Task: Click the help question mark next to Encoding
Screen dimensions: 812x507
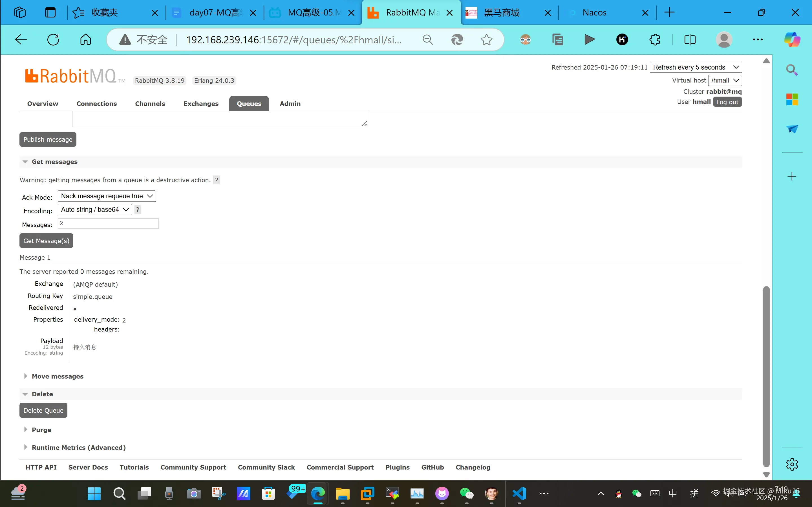Action: point(138,210)
